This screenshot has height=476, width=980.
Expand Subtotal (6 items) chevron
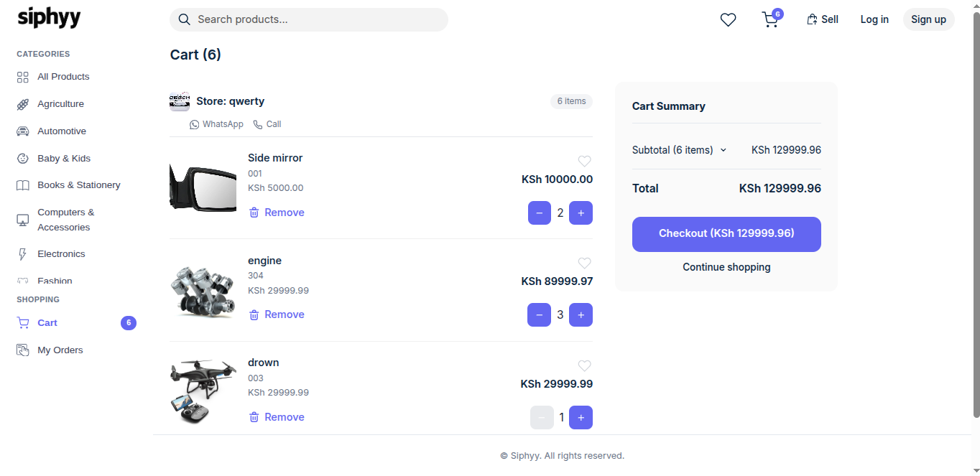coord(724,150)
